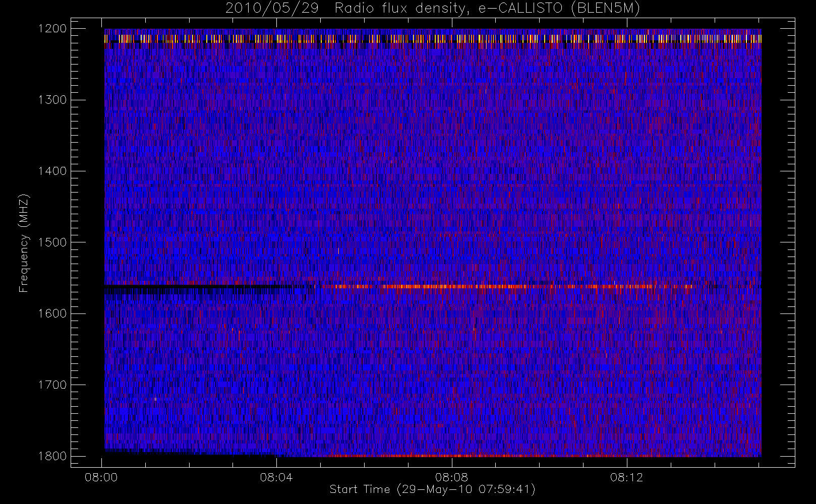Click the 1400 frequency tick label
This screenshot has width=816, height=504.
pos(52,171)
